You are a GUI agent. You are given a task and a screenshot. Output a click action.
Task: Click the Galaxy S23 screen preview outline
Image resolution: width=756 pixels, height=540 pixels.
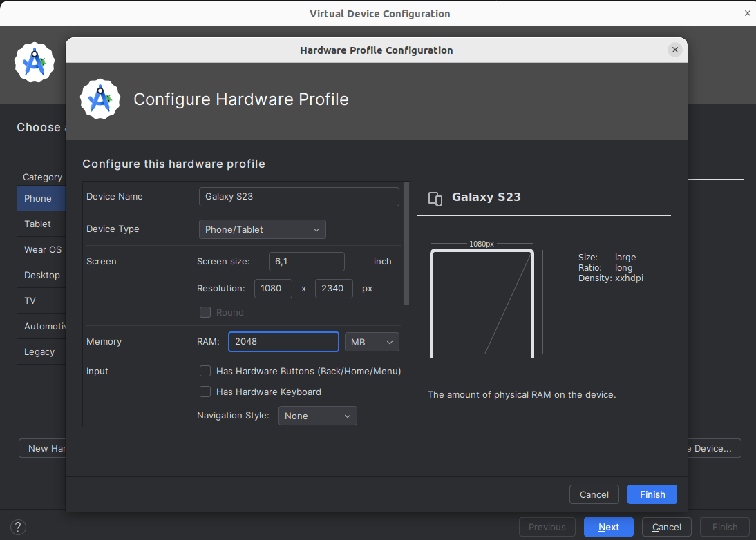coord(482,303)
